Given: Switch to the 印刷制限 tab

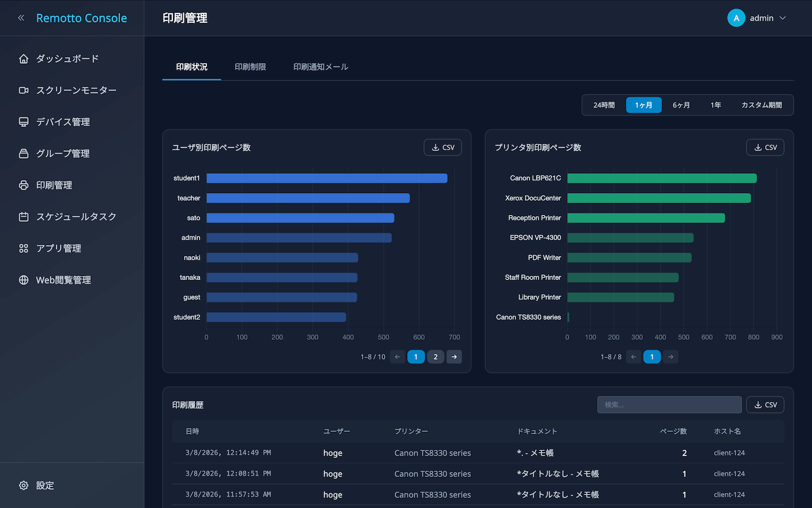Looking at the screenshot, I should pyautogui.click(x=250, y=67).
